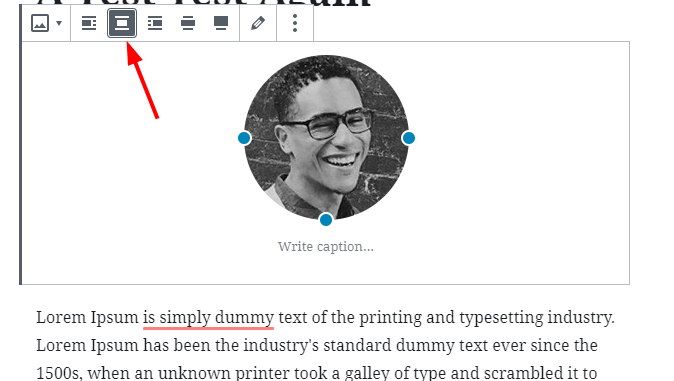Click the Edit image pencil icon
This screenshot has height=381, width=674.
coord(258,23)
